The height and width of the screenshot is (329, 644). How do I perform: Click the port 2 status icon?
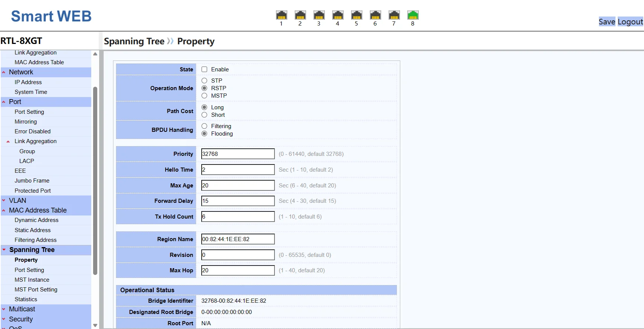300,15
